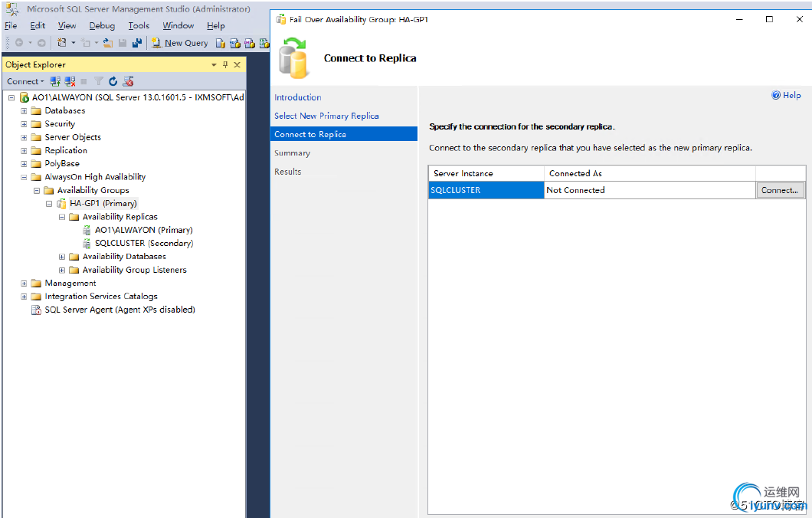This screenshot has width=812, height=518.
Task: Click the Disconnect icon in Object Explorer
Action: point(70,81)
